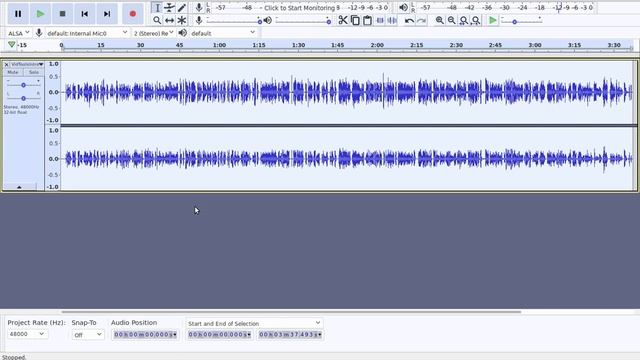Click the selection start time field

pos(219,335)
